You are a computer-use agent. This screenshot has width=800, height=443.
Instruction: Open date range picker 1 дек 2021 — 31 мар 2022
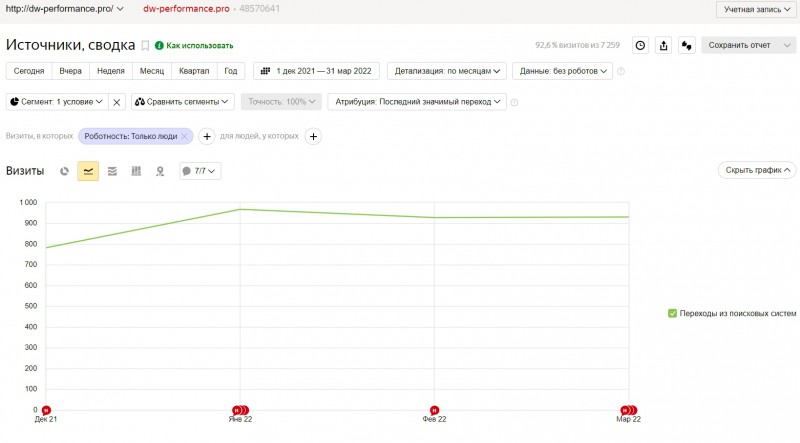pyautogui.click(x=316, y=71)
